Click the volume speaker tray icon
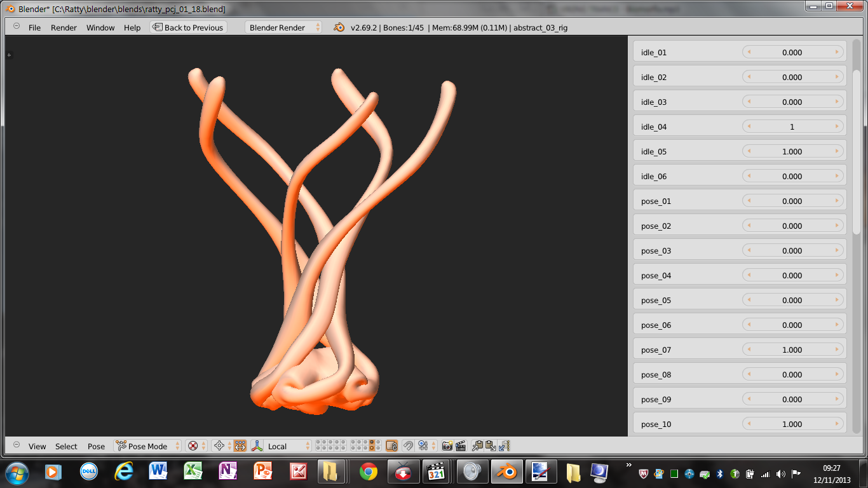Screen dimensions: 868x488 coord(780,473)
